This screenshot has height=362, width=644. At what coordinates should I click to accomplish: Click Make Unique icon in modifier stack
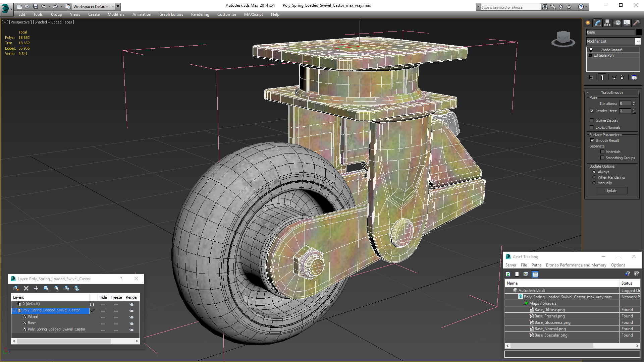coord(614,77)
